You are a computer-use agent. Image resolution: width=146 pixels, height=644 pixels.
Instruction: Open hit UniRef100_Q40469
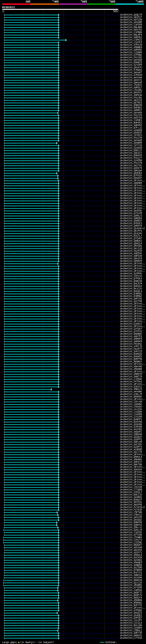pos(131,113)
